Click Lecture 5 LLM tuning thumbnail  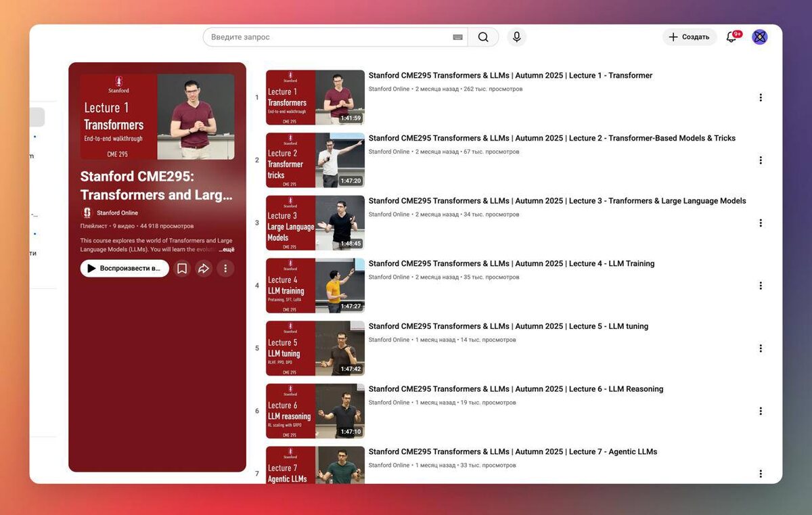point(315,349)
